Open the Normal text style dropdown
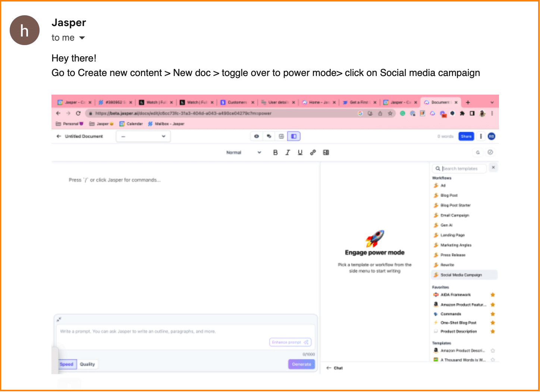Image resolution: width=540 pixels, height=392 pixels. tap(244, 152)
